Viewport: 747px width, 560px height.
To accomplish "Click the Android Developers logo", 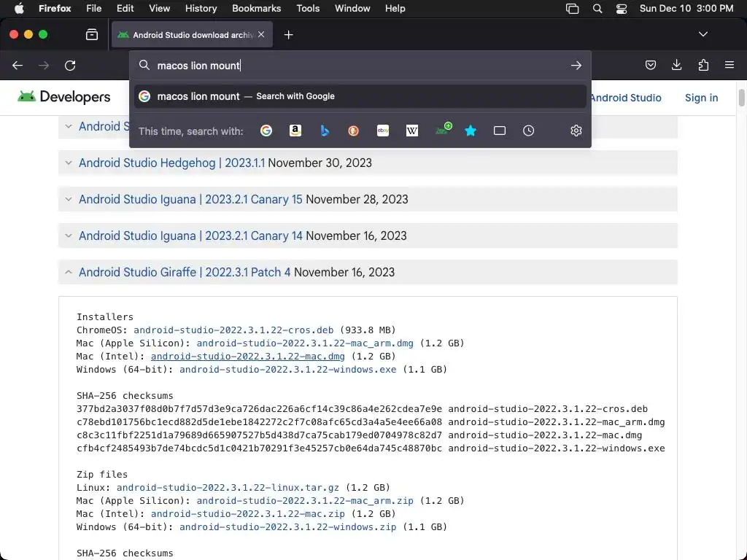I will 64,97.
